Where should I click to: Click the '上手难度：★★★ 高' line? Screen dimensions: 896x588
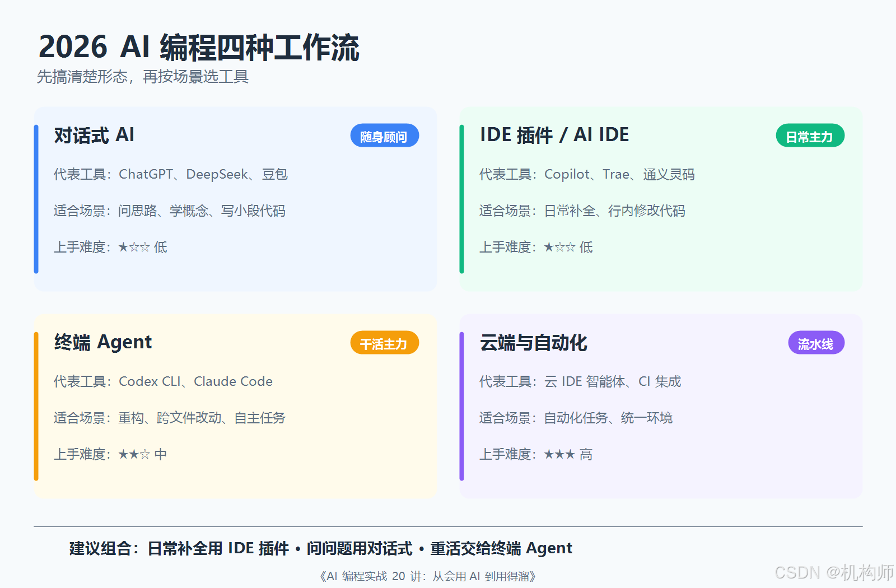point(536,454)
